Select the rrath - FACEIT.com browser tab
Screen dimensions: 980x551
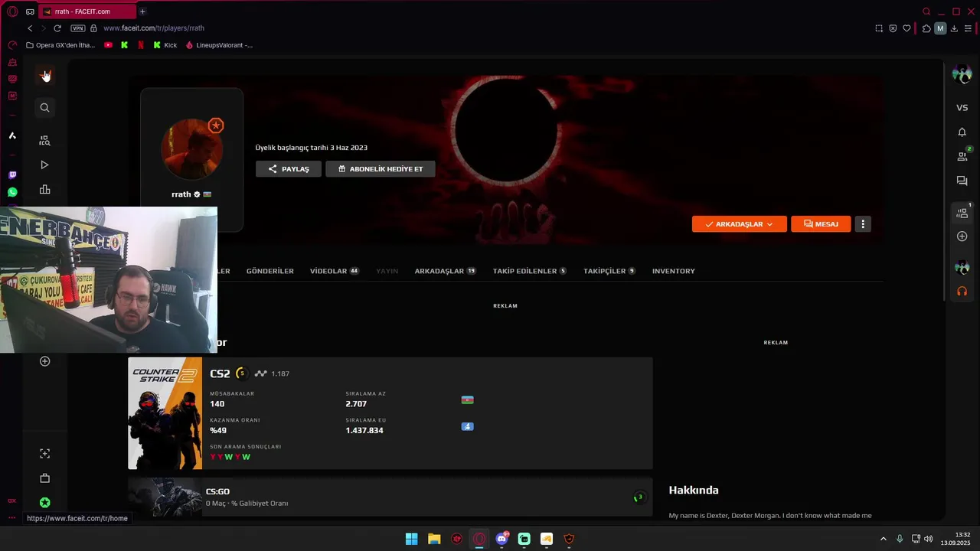tap(87, 11)
